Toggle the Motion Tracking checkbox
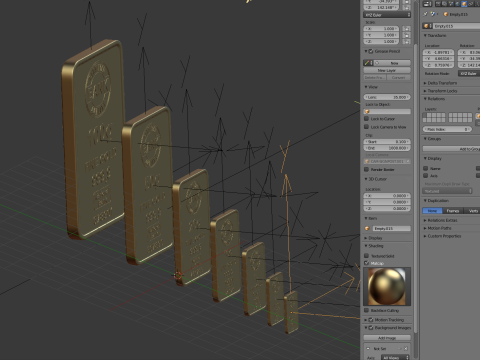Screen dimensions: 480x360 tap(371, 320)
